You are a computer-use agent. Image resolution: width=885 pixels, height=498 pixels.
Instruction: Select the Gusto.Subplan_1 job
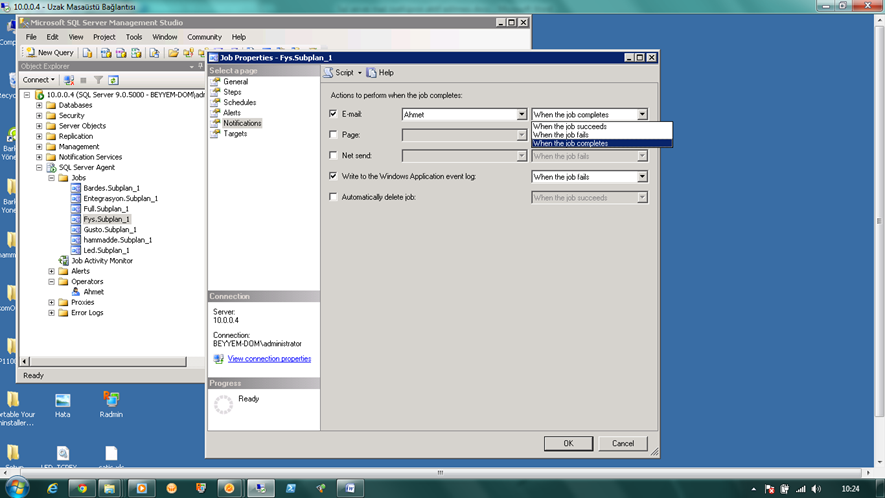[x=109, y=230]
